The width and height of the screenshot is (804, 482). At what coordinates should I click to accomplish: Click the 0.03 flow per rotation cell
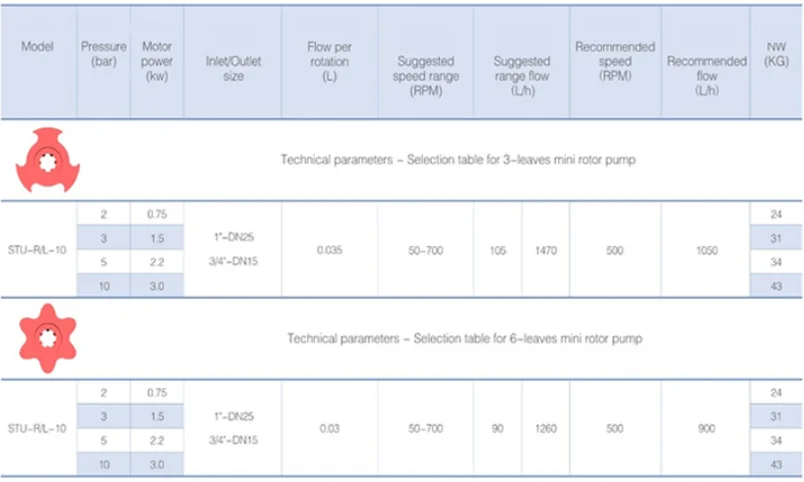coord(329,429)
